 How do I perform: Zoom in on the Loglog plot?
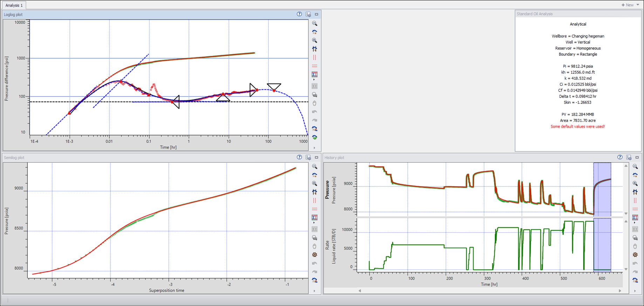[315, 40]
